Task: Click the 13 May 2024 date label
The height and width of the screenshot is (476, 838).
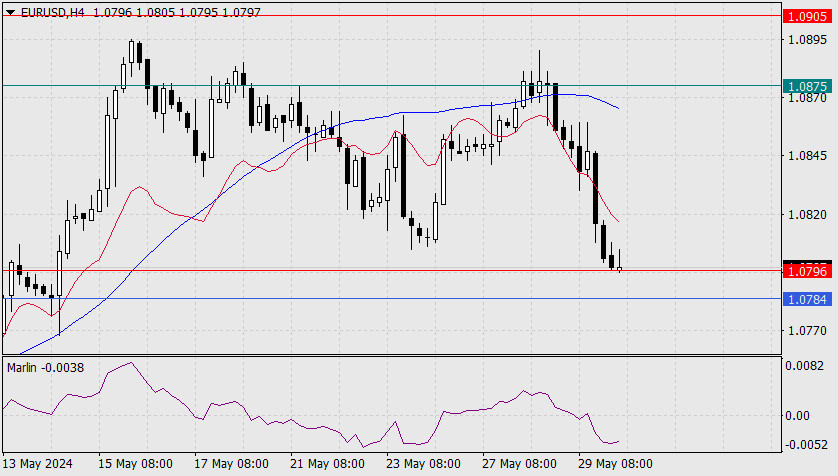Action: coord(37,463)
